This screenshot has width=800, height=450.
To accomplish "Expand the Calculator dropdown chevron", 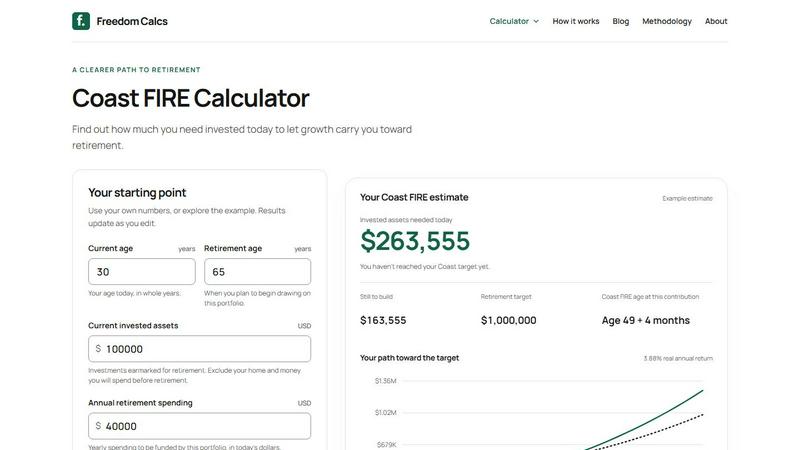I will [536, 21].
